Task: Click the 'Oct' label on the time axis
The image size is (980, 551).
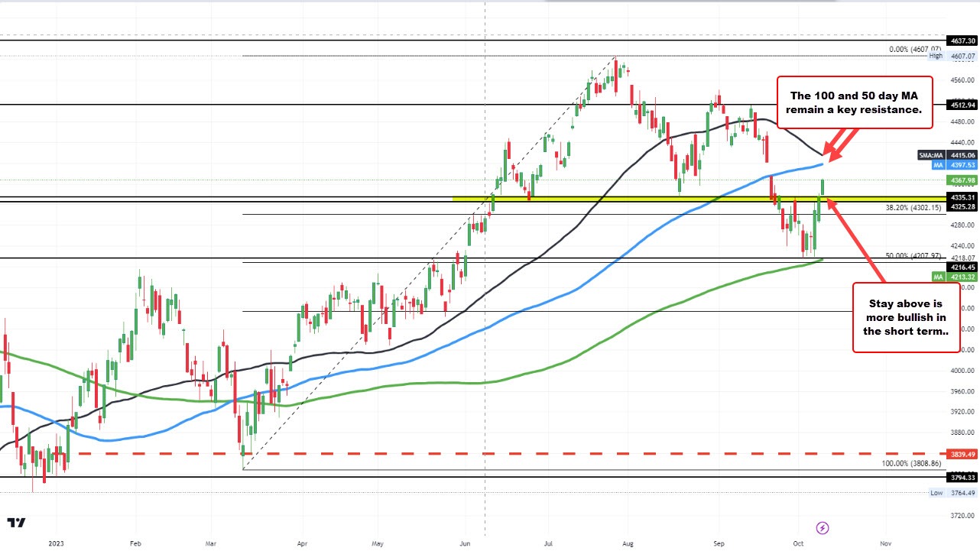Action: click(798, 543)
